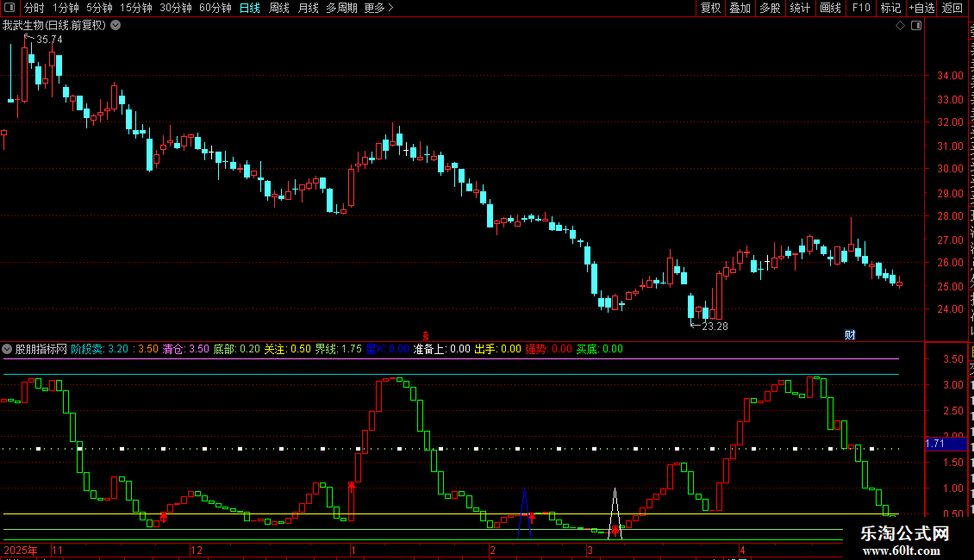This screenshot has width=974, height=560.
Task: Expand main chart indicator dropdown beside 我武生物
Action: 116,26
